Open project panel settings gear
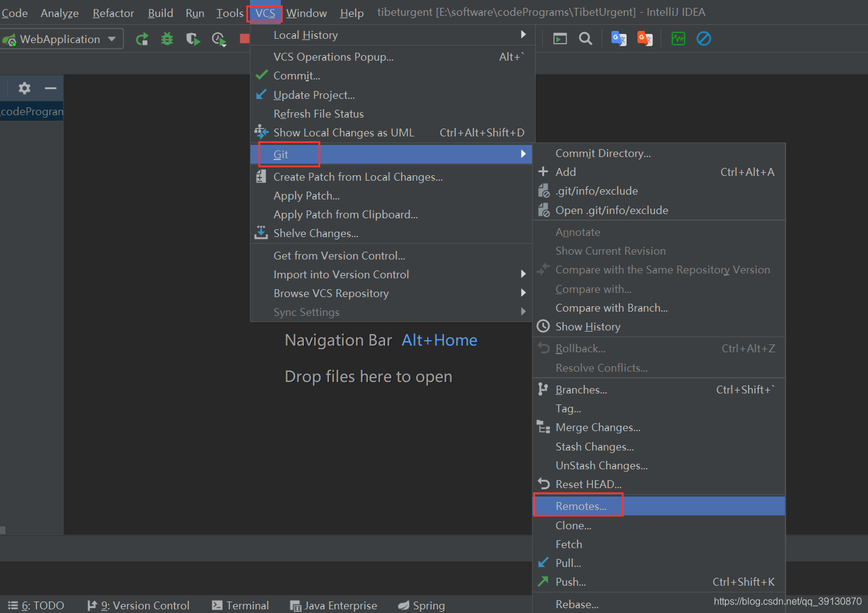The width and height of the screenshot is (868, 613). pos(24,89)
